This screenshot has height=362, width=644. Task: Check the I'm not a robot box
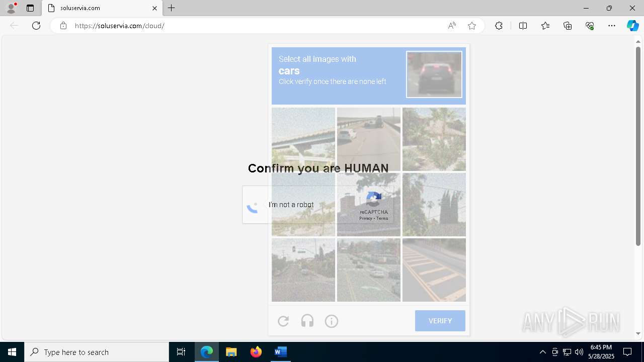253,205
